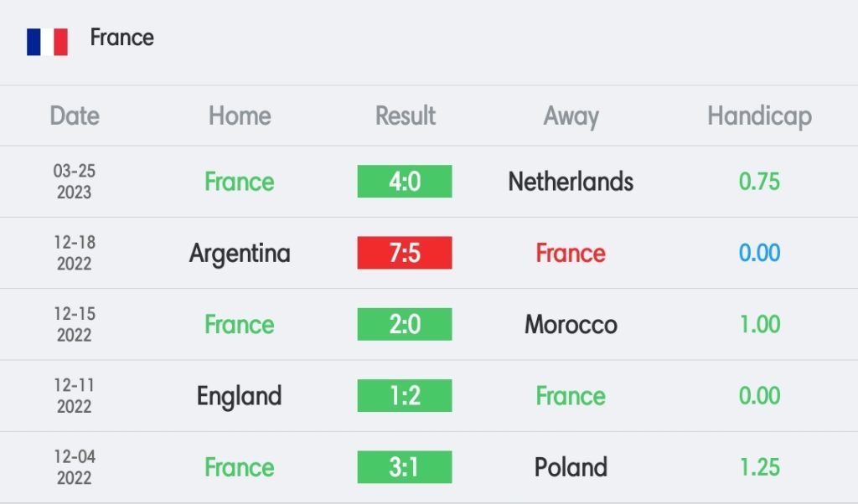Viewport: 858px width, 504px height.
Task: Open the 1:2 England vs France result
Action: point(405,396)
